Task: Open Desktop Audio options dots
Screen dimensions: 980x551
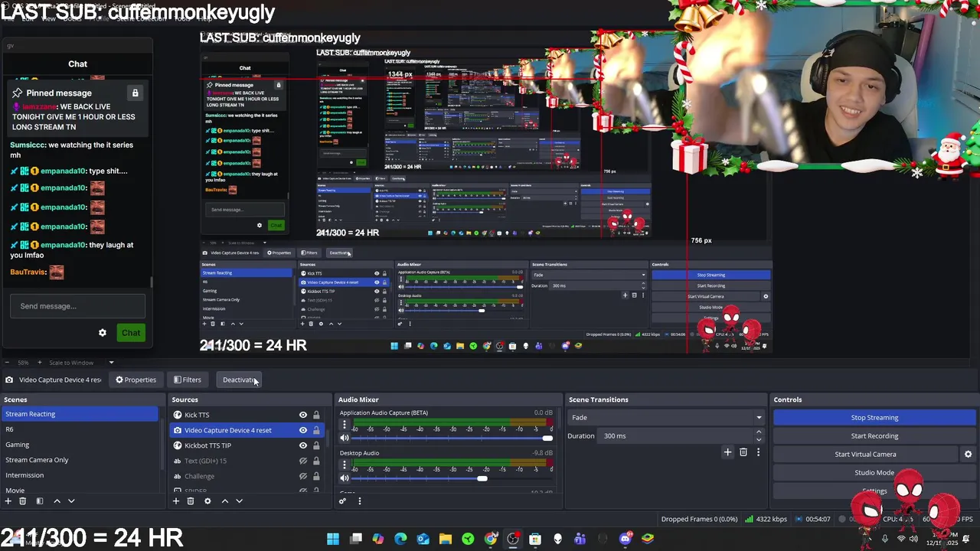Action: [344, 465]
